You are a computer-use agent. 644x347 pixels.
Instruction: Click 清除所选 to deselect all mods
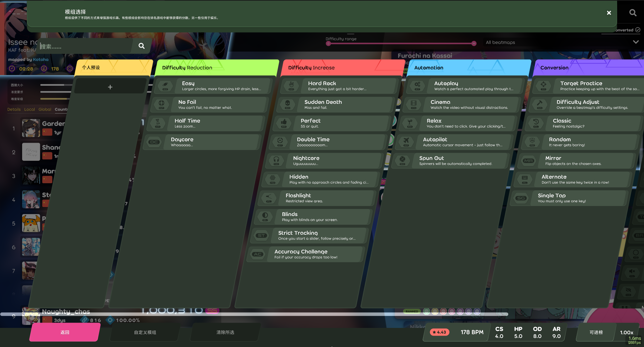(x=225, y=332)
